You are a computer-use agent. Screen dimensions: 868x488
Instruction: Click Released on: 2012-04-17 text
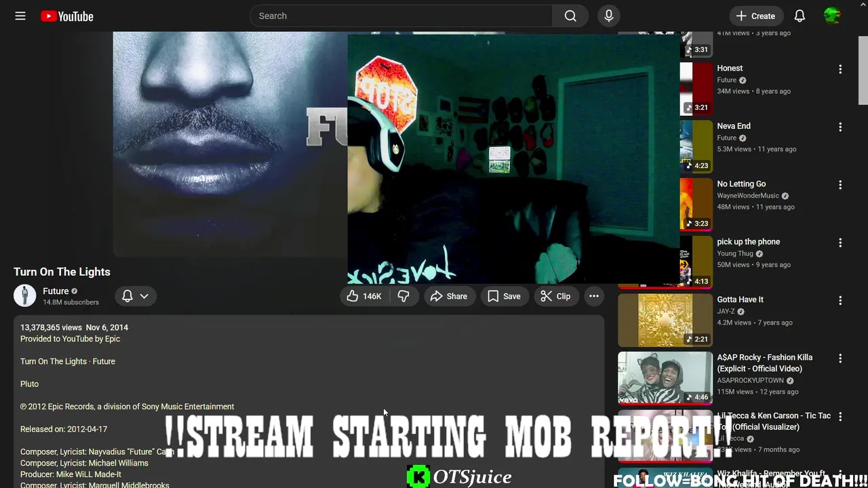pyautogui.click(x=64, y=429)
